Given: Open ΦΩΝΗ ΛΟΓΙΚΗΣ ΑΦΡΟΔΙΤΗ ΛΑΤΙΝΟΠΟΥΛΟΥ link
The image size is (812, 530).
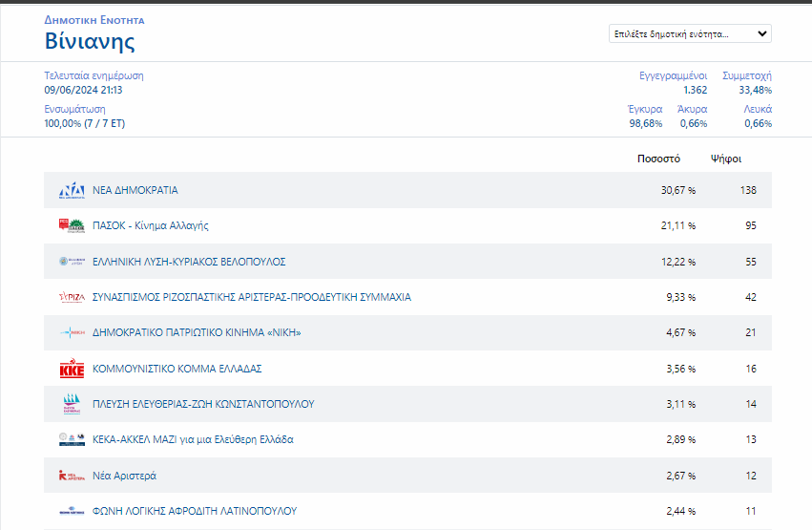Looking at the screenshot, I should (195, 511).
